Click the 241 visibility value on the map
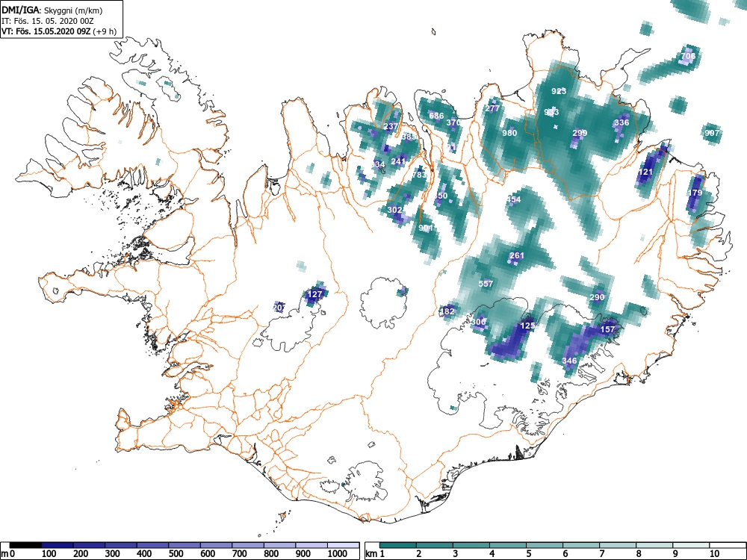 coord(398,161)
